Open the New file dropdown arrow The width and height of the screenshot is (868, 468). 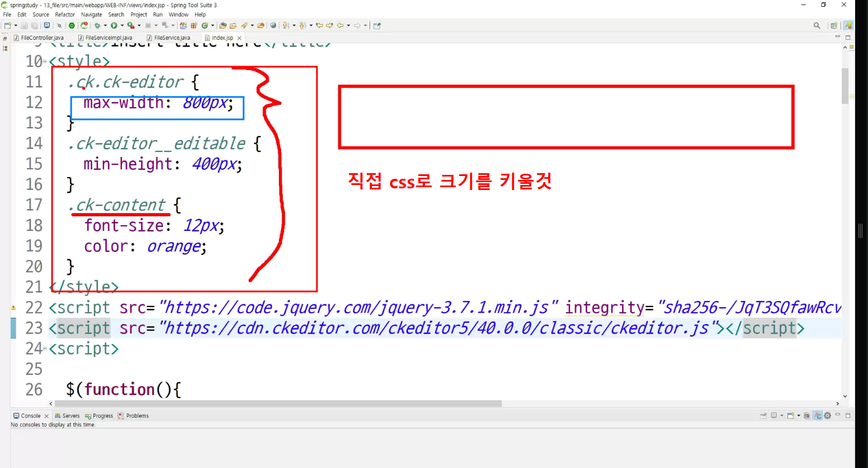16,25
